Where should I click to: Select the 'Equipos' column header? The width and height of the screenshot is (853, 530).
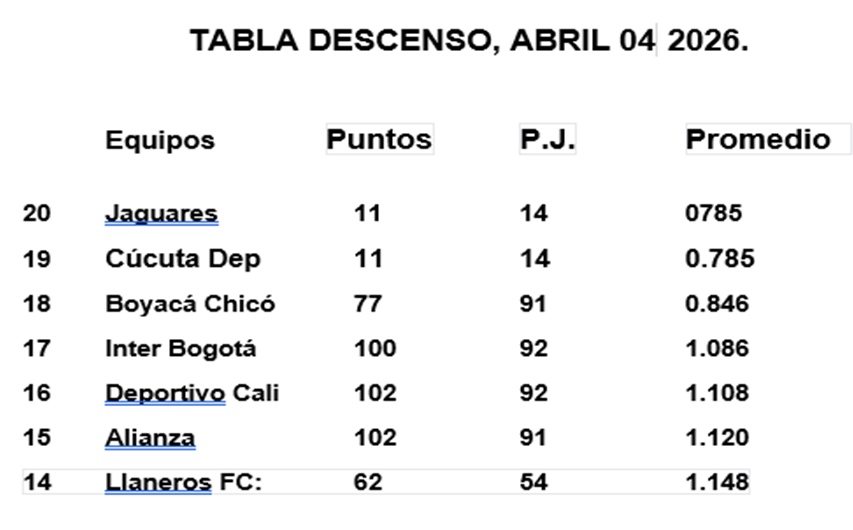click(160, 140)
